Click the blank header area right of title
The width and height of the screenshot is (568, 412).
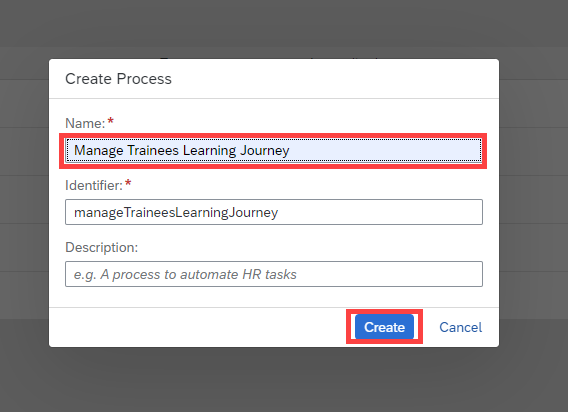[333, 79]
